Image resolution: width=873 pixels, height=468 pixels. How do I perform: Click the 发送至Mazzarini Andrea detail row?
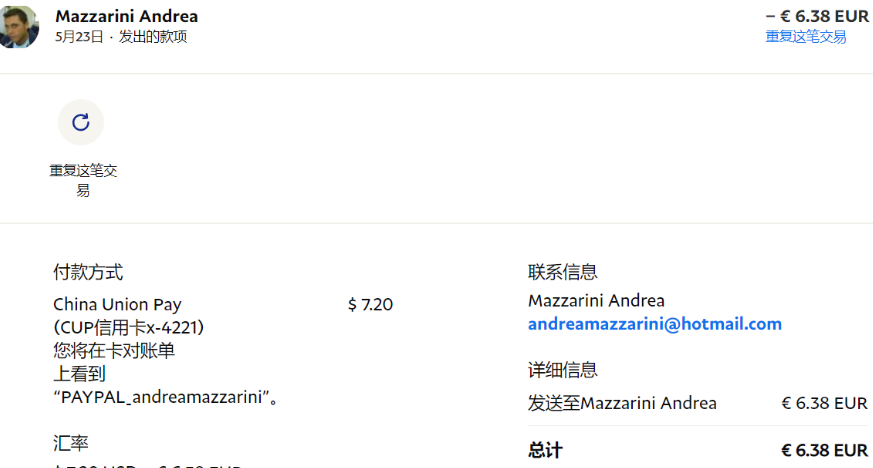[622, 403]
